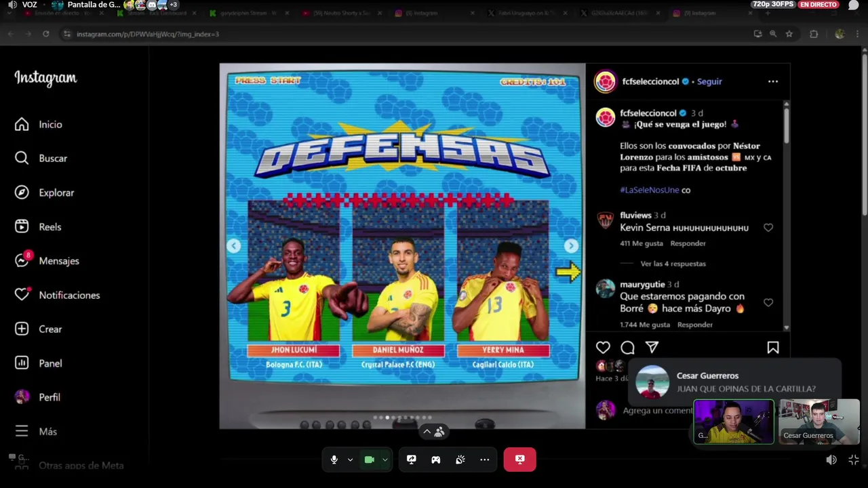Screen dimensions: 868x488
Task: Click Seguir to follow fcfseleccioncol
Action: (709, 81)
